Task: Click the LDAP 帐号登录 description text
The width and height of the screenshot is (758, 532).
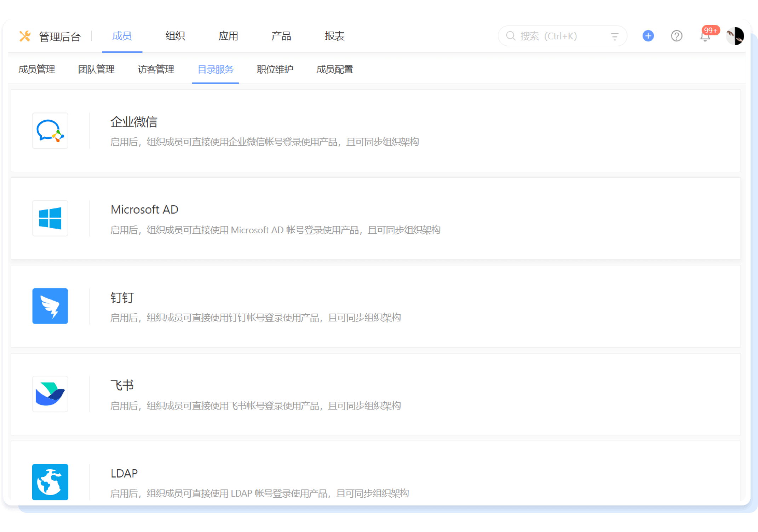Action: coord(260,493)
